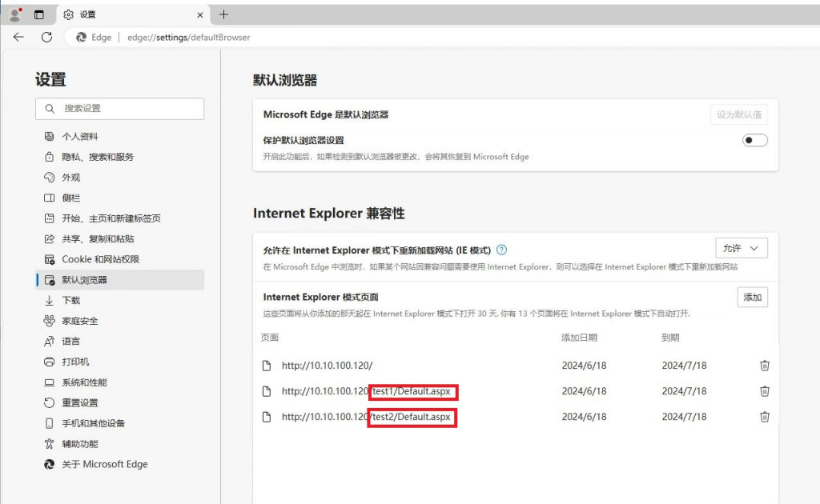This screenshot has width=820, height=504.
Task: Click the 家庭安全 family icon
Action: [x=49, y=321]
